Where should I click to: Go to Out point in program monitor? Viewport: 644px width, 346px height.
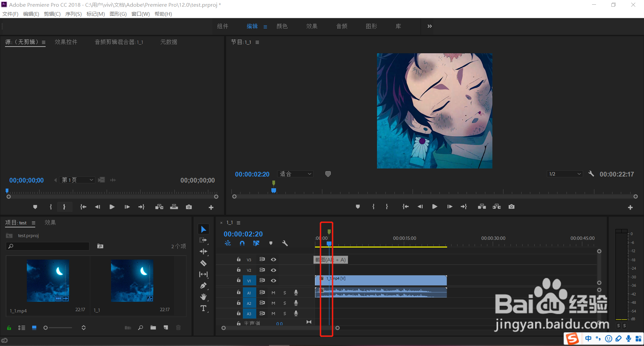(464, 207)
